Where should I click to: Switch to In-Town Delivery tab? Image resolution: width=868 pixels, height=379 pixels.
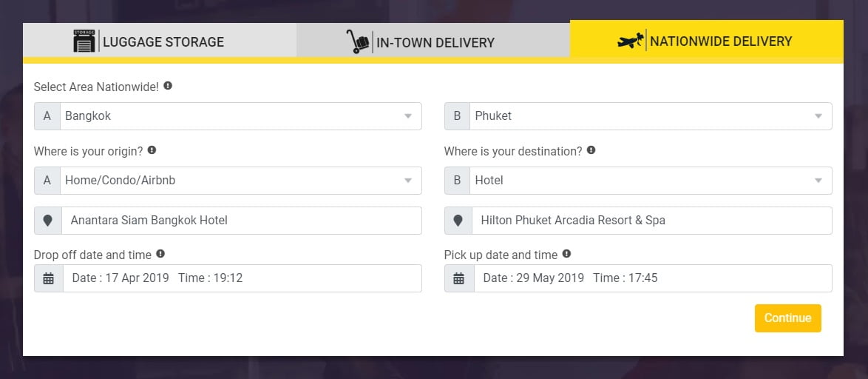pyautogui.click(x=433, y=41)
